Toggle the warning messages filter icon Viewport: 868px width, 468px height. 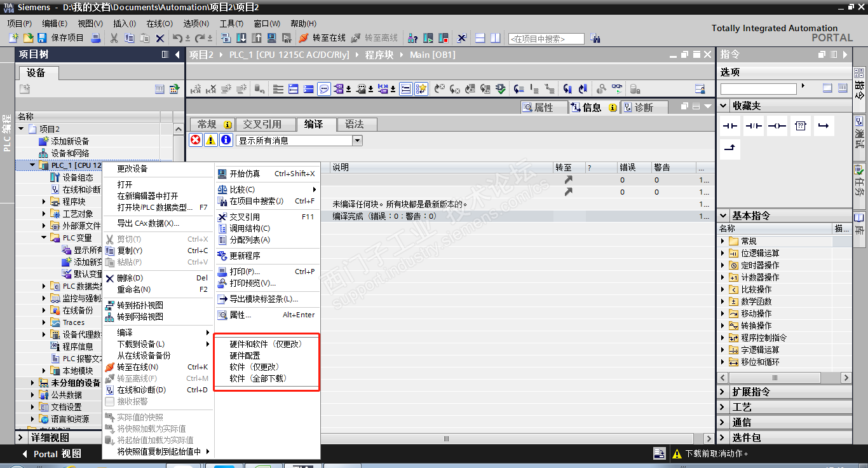(210, 141)
